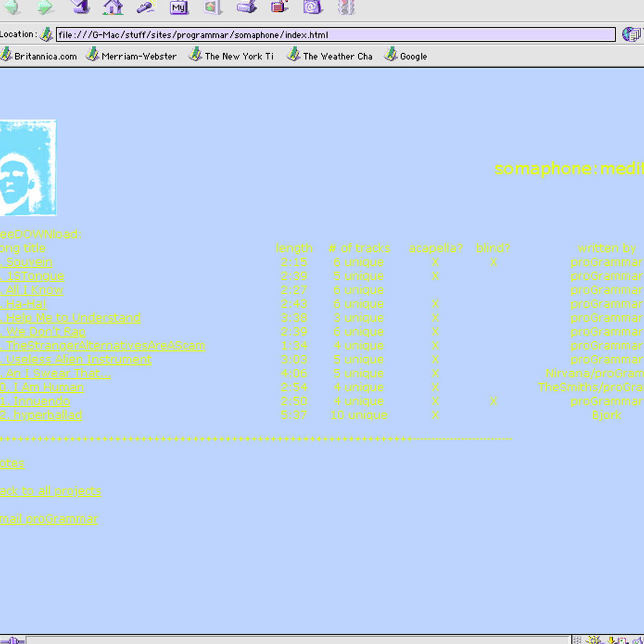This screenshot has width=644, height=644.
Task: Click the Back arrow toolbar icon
Action: 12,6
